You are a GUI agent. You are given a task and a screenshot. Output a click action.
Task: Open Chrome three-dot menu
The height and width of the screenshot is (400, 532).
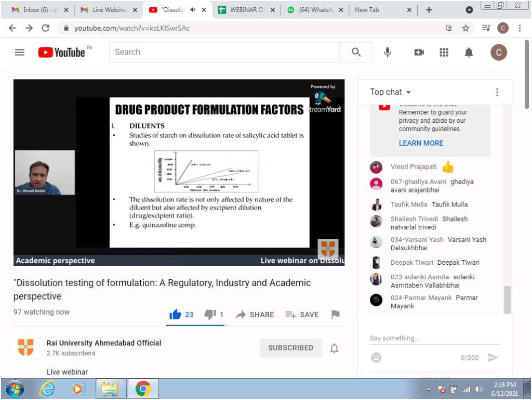[x=520, y=28]
